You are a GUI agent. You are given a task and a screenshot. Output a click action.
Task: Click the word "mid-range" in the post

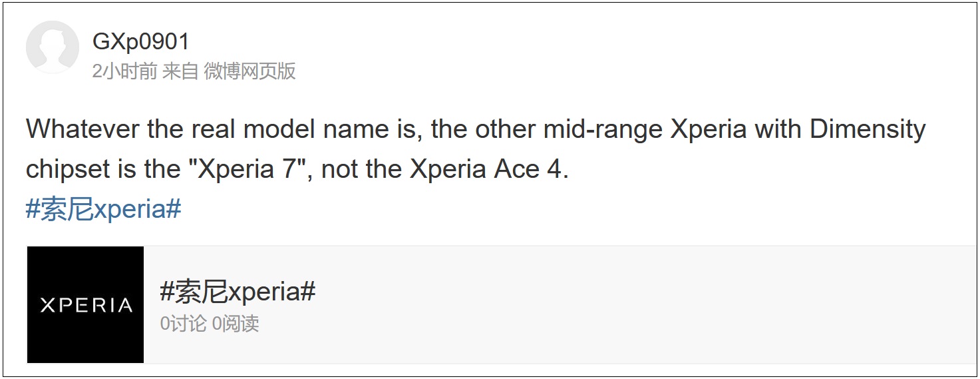[603, 129]
